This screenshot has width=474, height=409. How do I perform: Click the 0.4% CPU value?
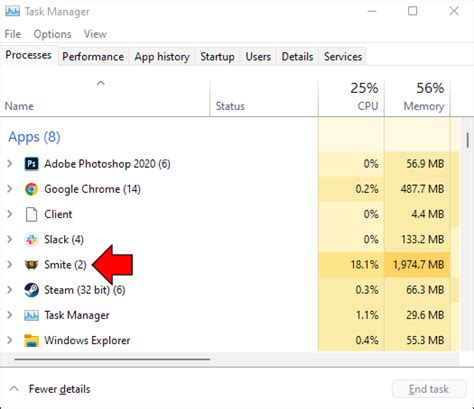[x=367, y=340]
